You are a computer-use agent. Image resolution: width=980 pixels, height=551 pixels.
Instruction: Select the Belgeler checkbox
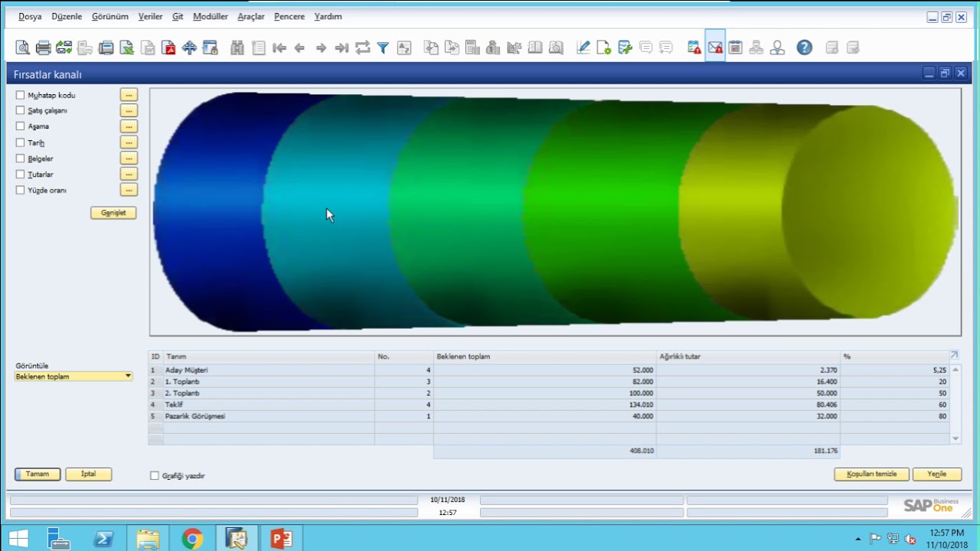(x=21, y=158)
